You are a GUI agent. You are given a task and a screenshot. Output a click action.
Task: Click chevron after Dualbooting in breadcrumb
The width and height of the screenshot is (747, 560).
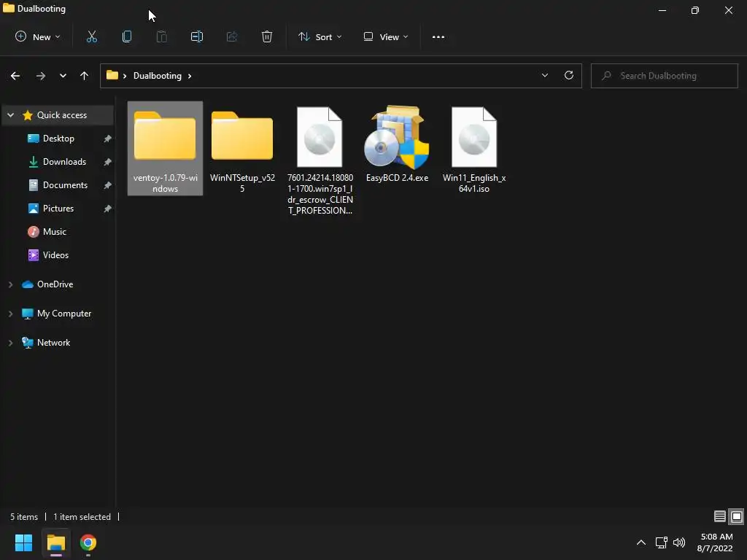point(190,76)
